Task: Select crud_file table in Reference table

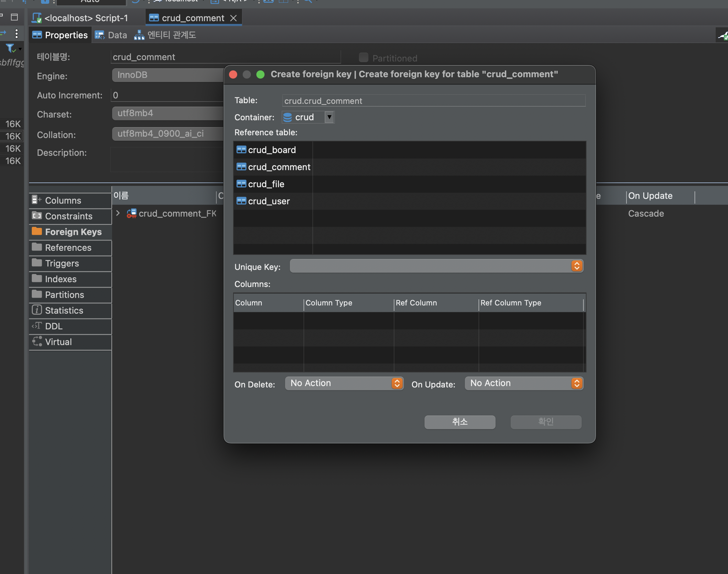Action: [266, 184]
